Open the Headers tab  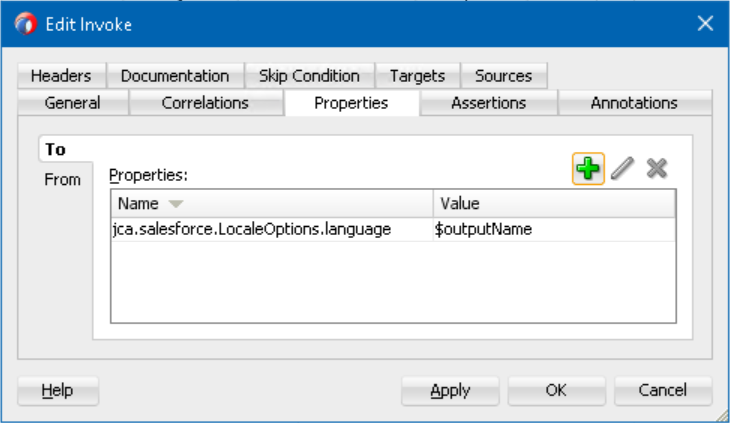tap(61, 76)
